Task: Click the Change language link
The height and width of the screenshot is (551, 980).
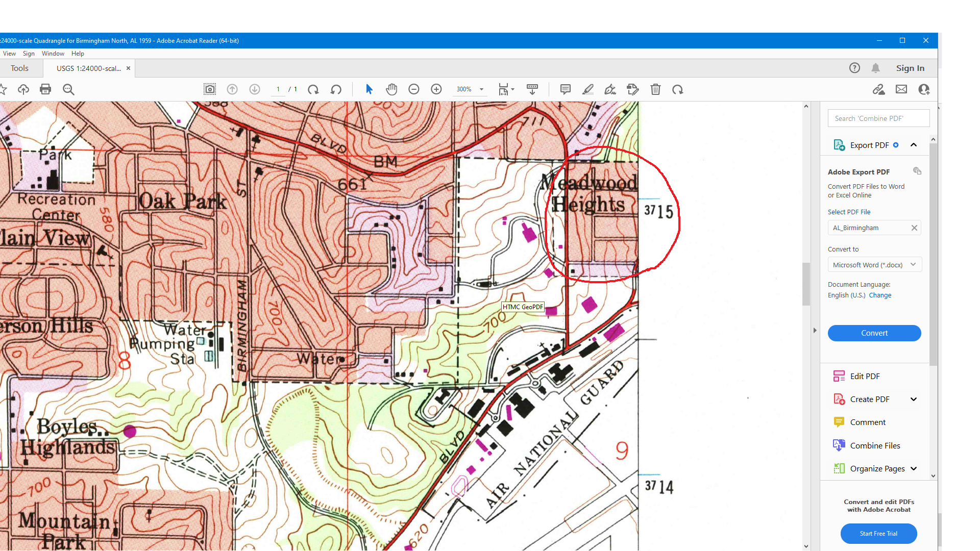Action: pyautogui.click(x=880, y=295)
